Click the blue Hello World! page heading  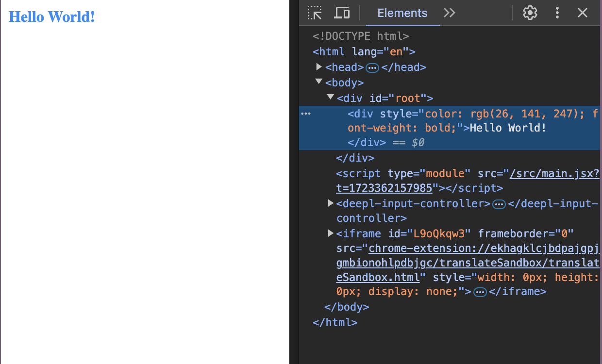pos(52,17)
